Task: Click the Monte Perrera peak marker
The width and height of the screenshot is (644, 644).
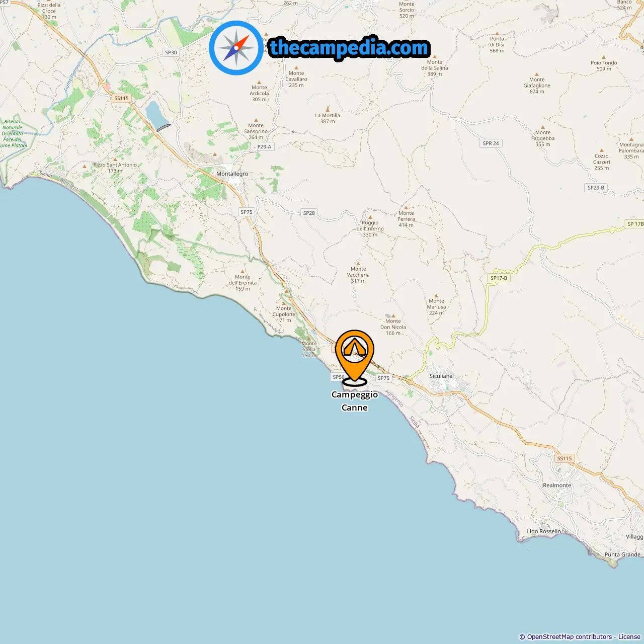Action: [406, 207]
